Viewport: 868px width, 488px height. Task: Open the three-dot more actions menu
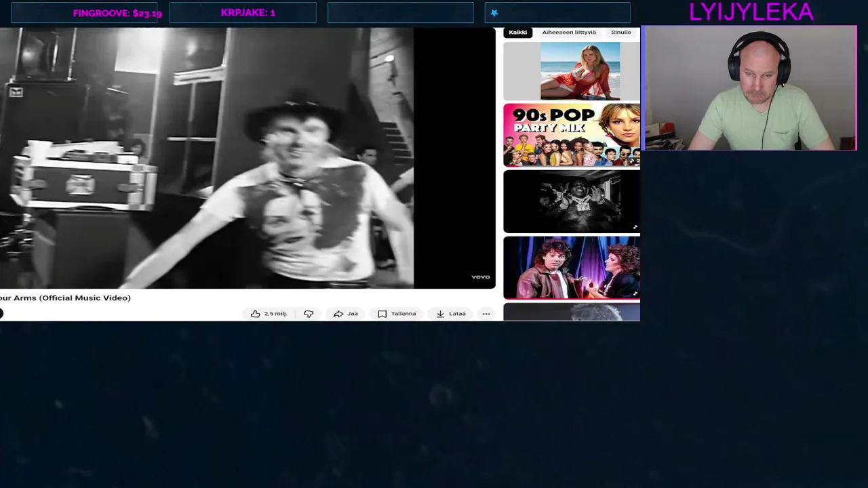pos(486,314)
